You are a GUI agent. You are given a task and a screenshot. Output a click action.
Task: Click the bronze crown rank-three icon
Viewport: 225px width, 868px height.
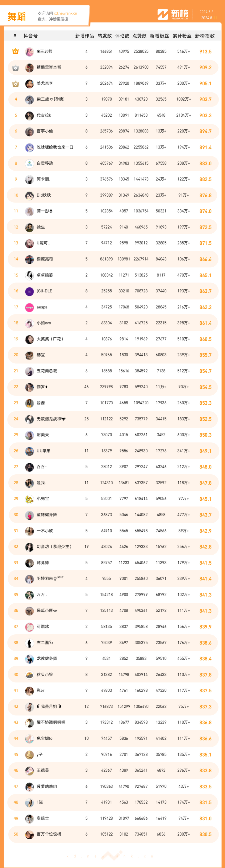click(15, 84)
